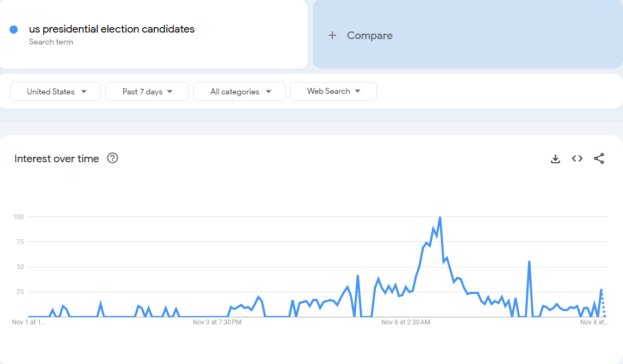Image resolution: width=623 pixels, height=364 pixels.
Task: Download the Interest over time data
Action: (x=556, y=159)
